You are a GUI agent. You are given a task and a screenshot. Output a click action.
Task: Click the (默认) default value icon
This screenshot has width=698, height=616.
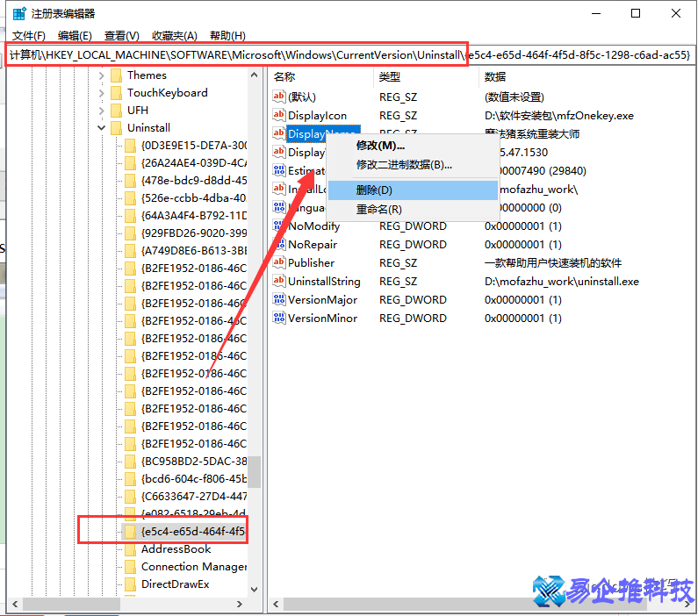[279, 97]
